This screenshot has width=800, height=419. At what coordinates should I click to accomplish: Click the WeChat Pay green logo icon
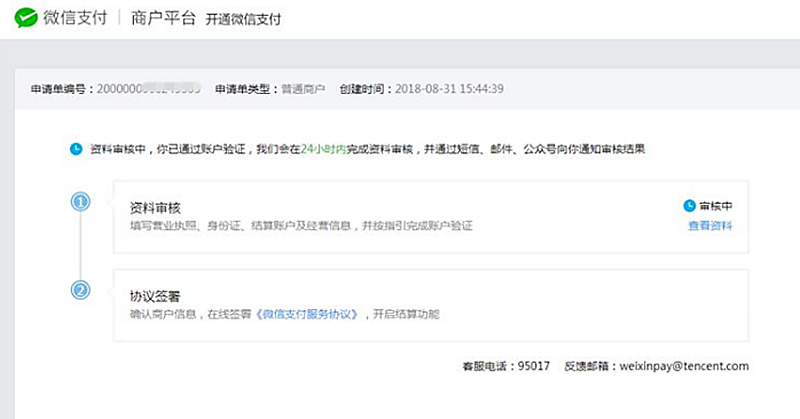coord(26,18)
